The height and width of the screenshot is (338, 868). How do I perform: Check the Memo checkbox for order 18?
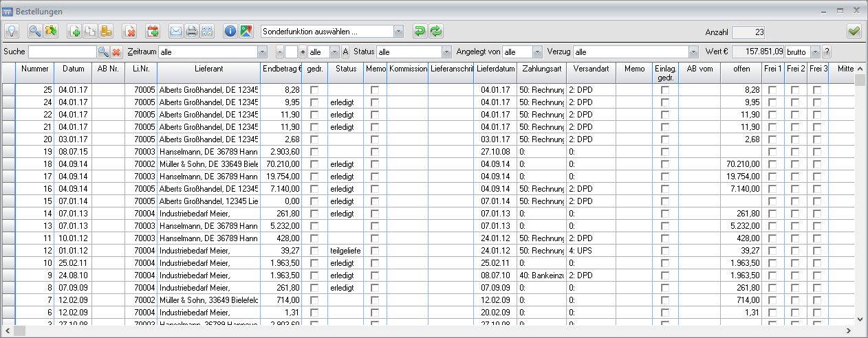click(x=375, y=164)
